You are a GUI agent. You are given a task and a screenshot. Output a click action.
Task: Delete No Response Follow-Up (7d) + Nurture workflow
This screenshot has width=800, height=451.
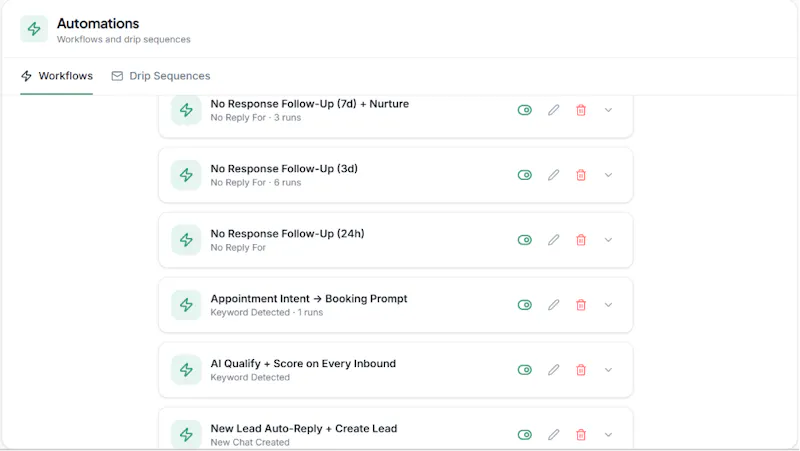click(581, 110)
